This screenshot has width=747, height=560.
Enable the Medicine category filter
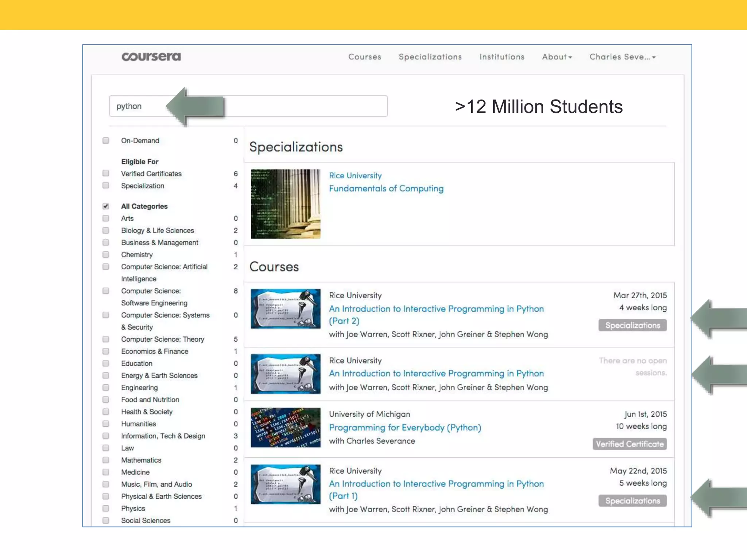(106, 472)
